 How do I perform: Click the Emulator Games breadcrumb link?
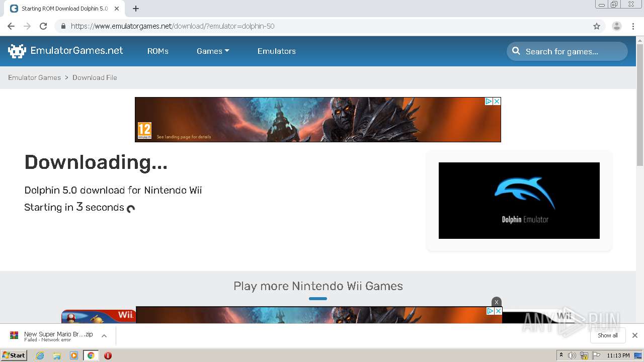[34, 77]
